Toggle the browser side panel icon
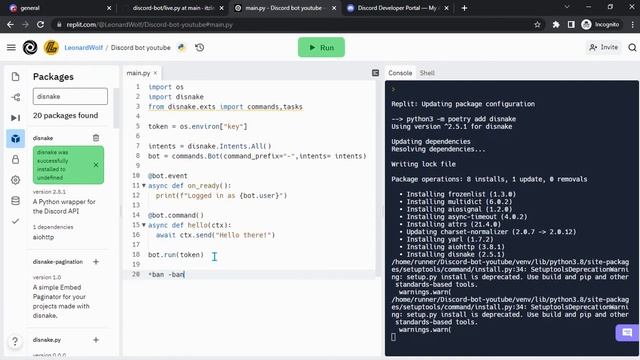This screenshot has height=360, width=640. coord(571,24)
